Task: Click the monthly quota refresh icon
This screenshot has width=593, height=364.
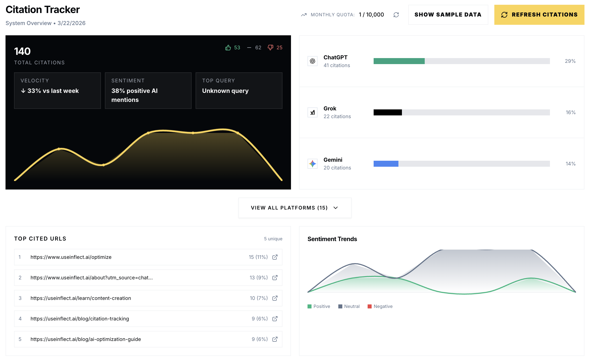Action: 396,15
